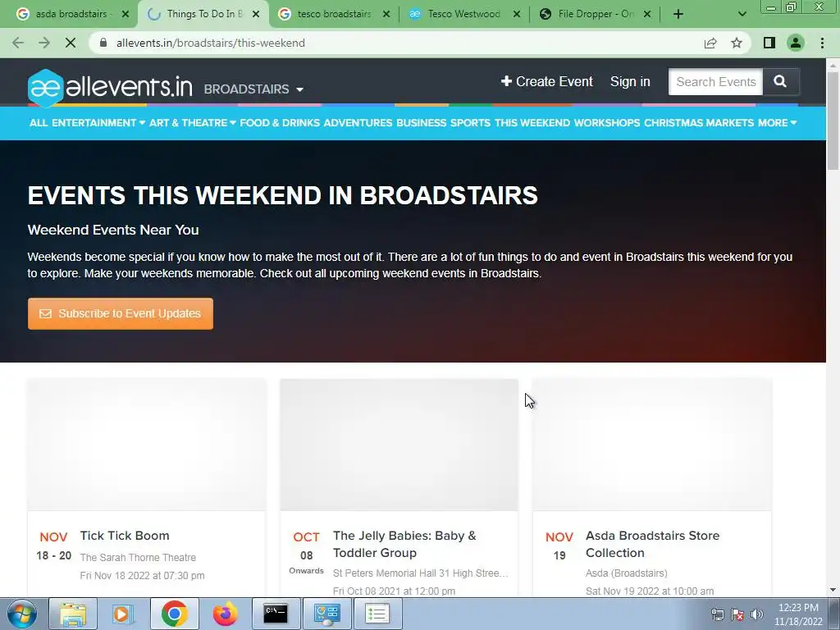Screen dimensions: 840x630
Task: Open Tick Tick Boom event
Action: [125, 536]
